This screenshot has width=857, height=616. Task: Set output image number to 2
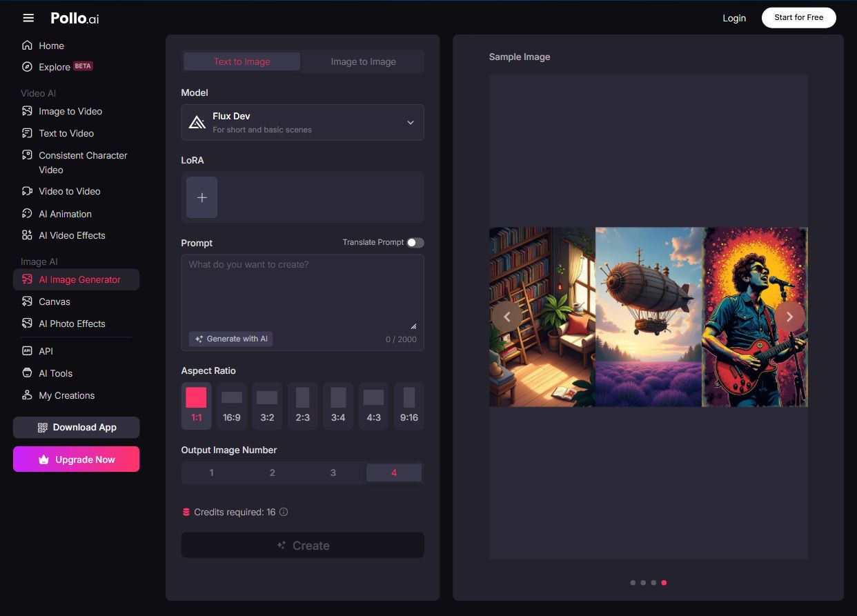[272, 473]
